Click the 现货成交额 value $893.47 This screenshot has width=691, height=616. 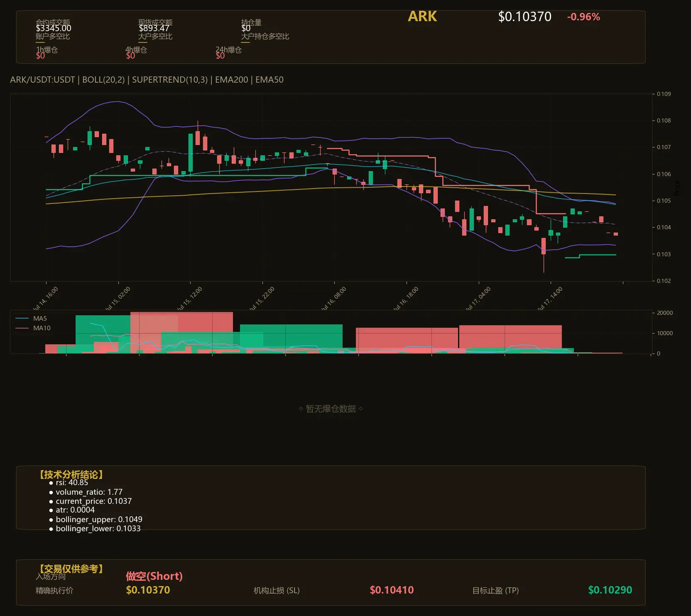(154, 28)
